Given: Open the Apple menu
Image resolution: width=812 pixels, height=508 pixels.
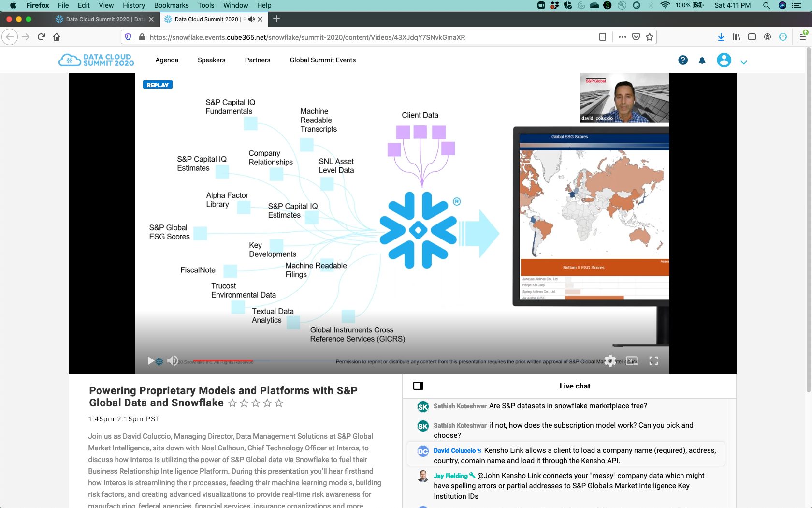Looking at the screenshot, I should tap(13, 5).
